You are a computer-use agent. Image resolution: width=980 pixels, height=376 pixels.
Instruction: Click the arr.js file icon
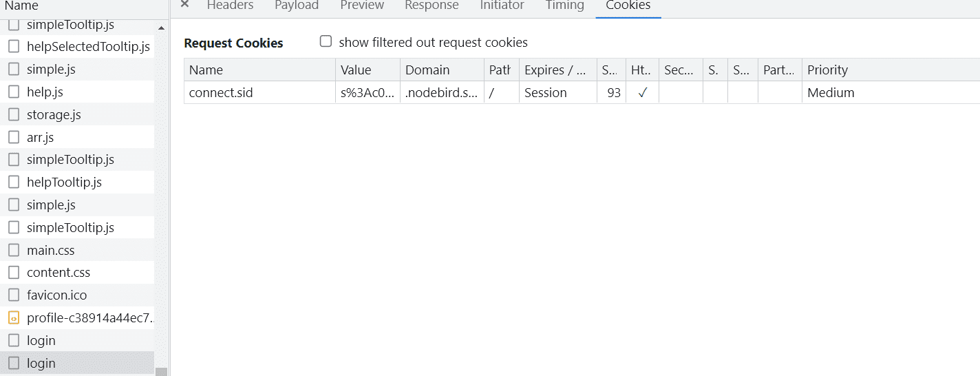pos(14,137)
